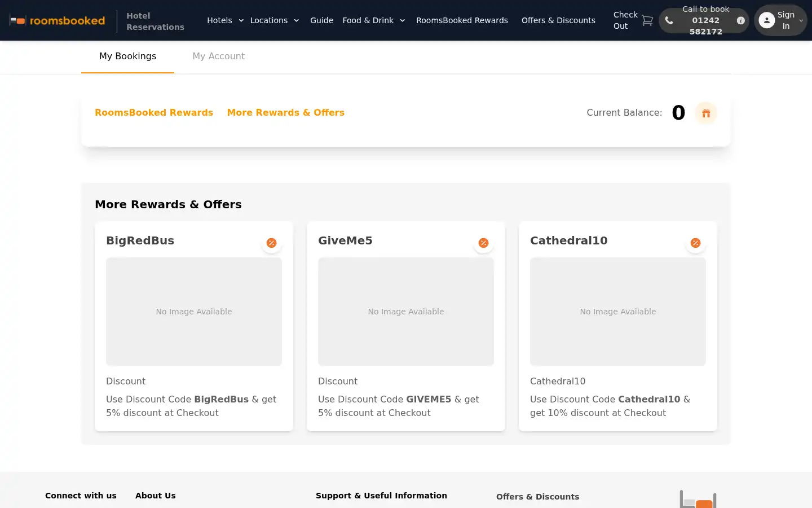Click the Hotel Reservations header text

click(155, 21)
